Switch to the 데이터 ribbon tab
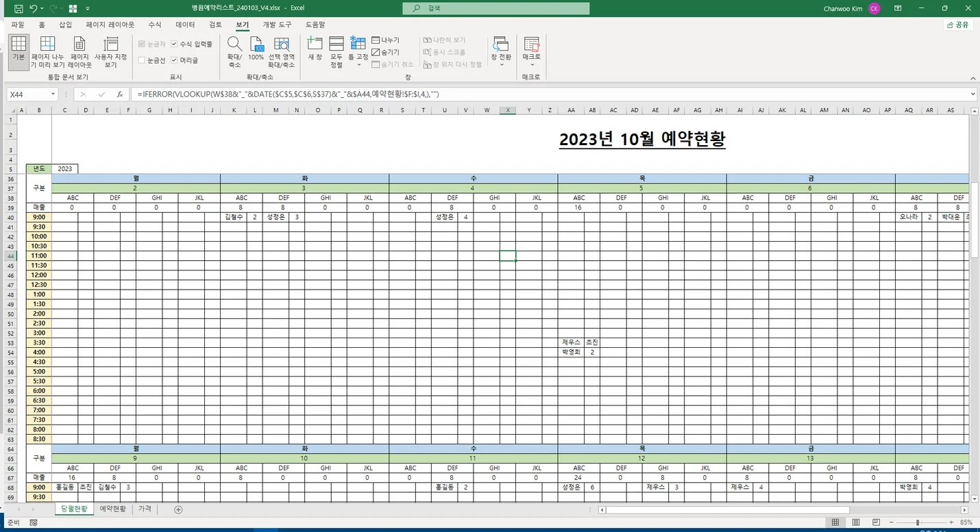 pyautogui.click(x=185, y=25)
